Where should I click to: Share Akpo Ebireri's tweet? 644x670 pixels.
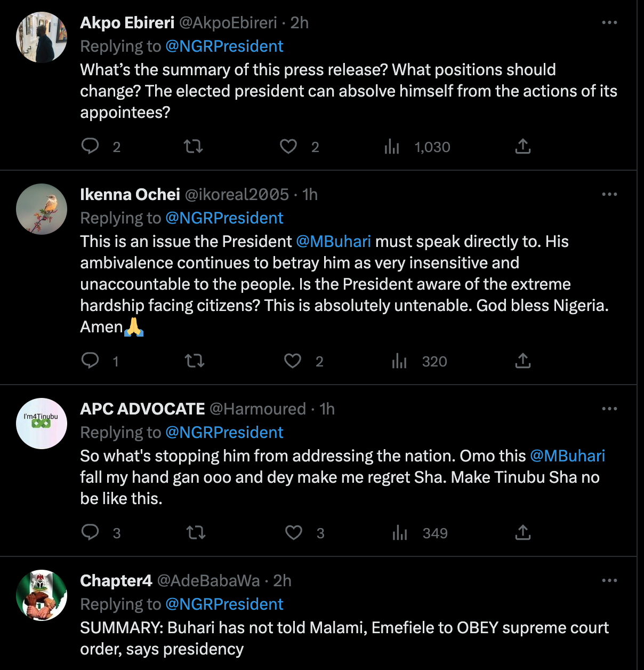click(x=523, y=146)
